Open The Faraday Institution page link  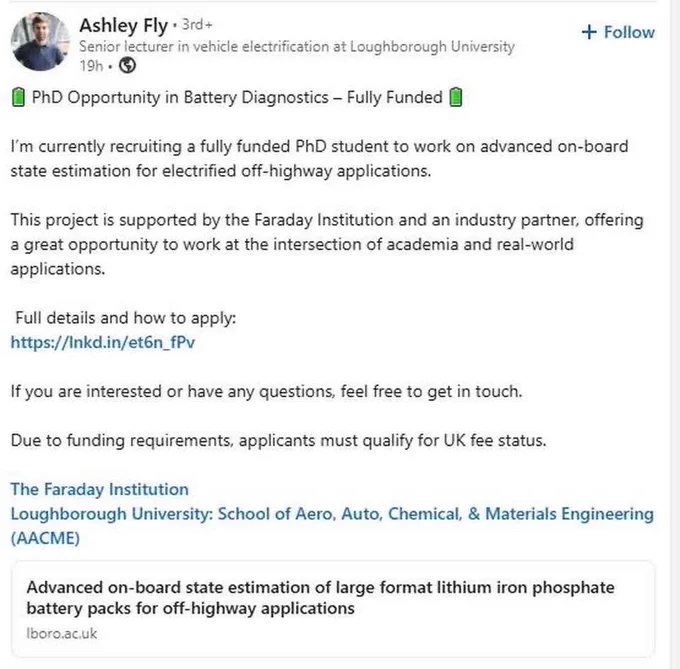pos(100,490)
